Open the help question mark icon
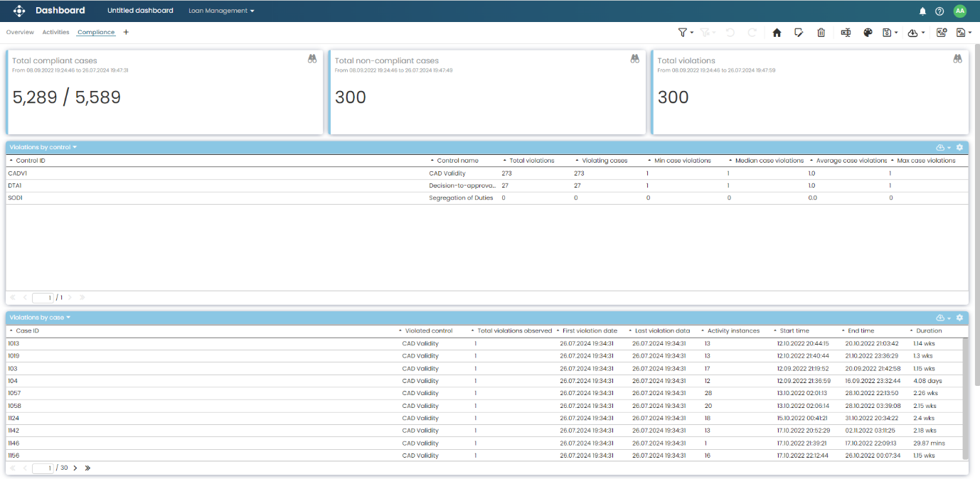Screen dimensions: 980x479 [x=939, y=11]
